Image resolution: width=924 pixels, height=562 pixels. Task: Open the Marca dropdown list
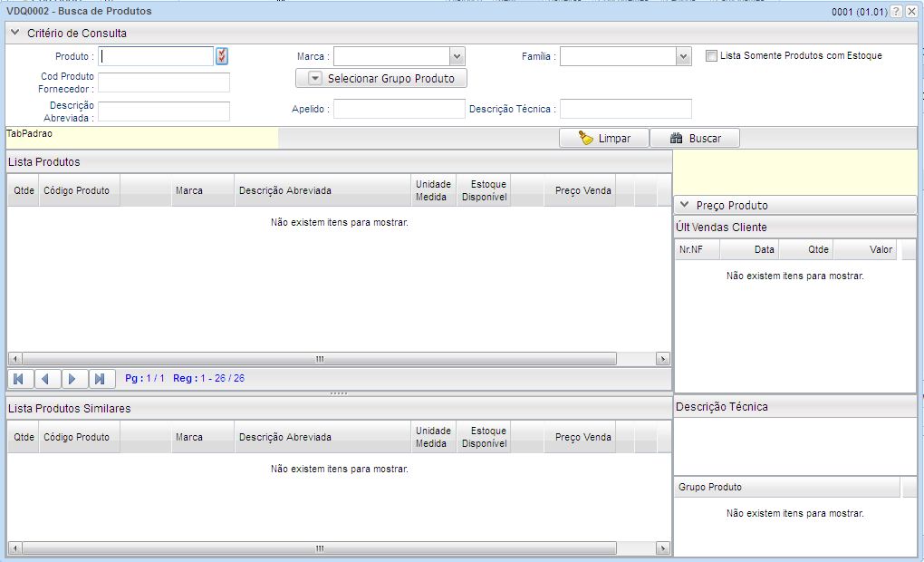[x=457, y=55]
